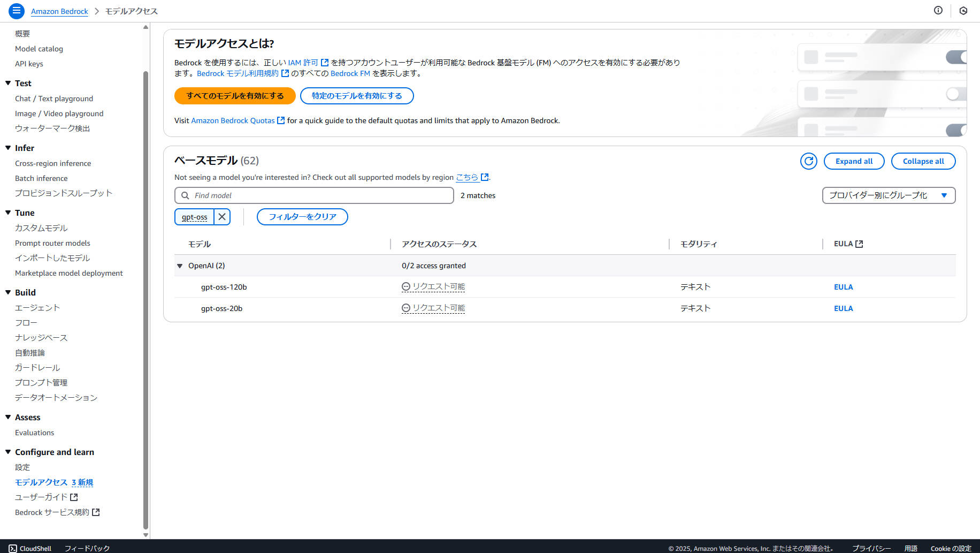The width and height of the screenshot is (980, 553).
Task: Click the search magnifier in Find model
Action: click(x=185, y=195)
